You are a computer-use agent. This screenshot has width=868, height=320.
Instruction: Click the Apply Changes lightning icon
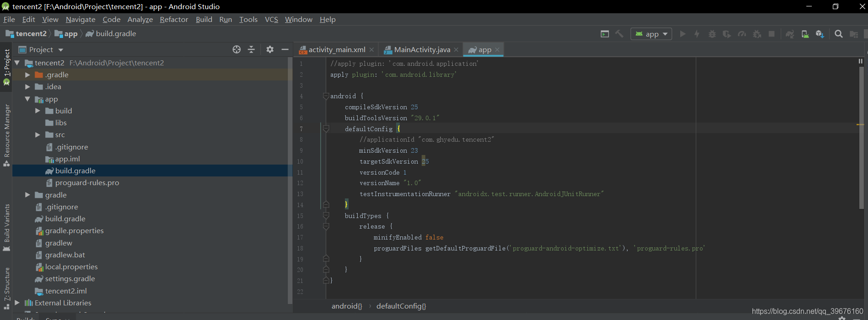pyautogui.click(x=697, y=34)
